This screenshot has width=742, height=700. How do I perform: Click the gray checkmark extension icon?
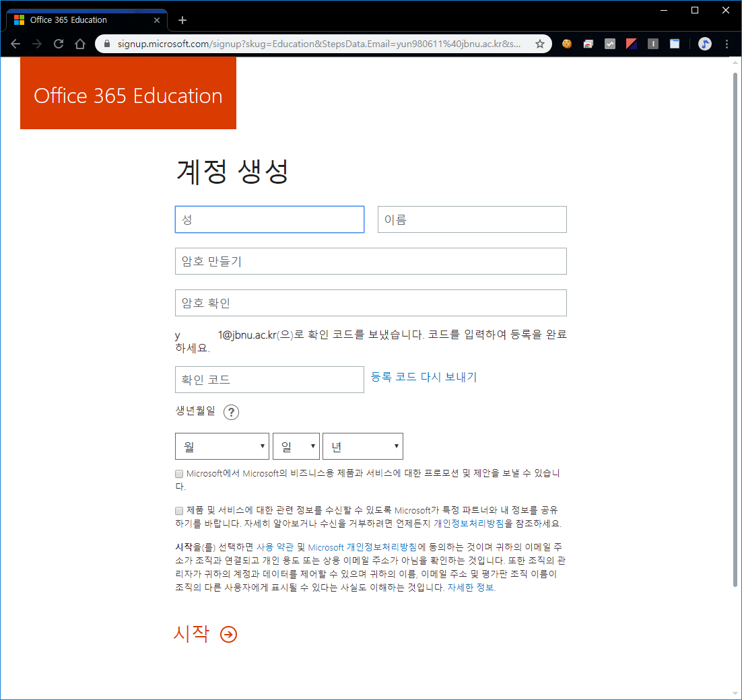610,44
